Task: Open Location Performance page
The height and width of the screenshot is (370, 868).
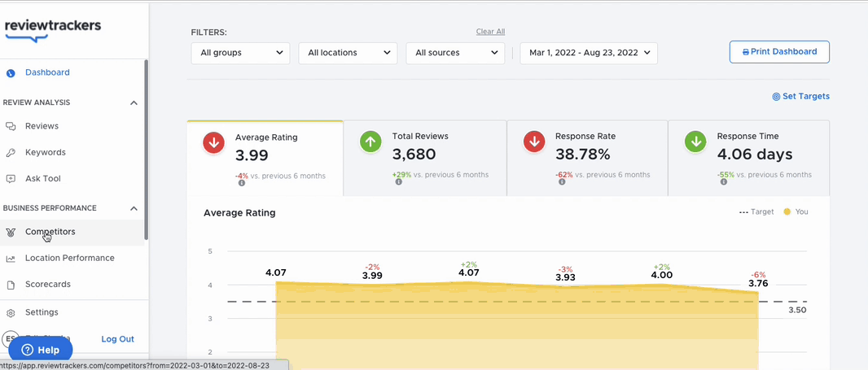Action: 72,259
